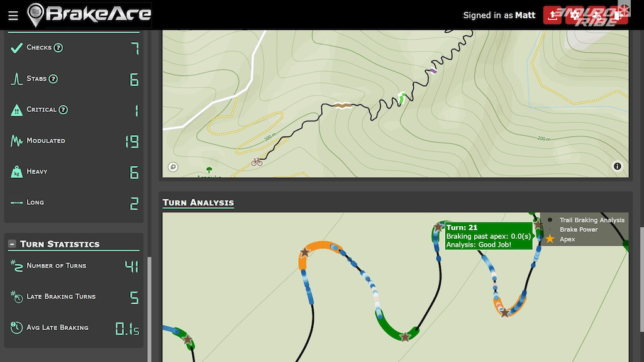
Task: Open the user account settings icon
Action: (597, 15)
